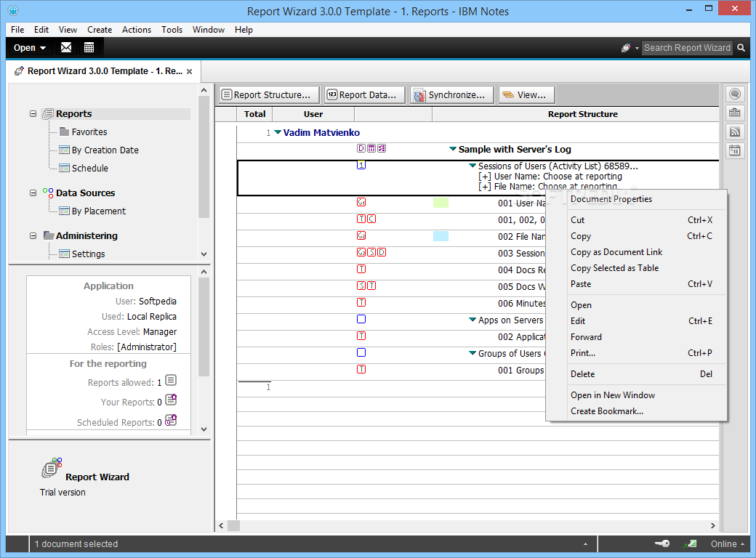
Task: Click the G2 group icon in 002 File Name row
Action: point(361,235)
